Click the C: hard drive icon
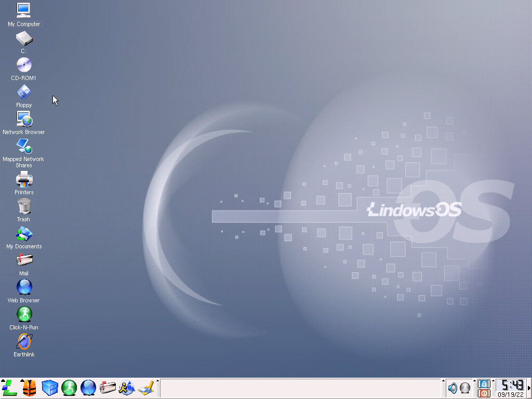532x399 pixels. (x=24, y=38)
